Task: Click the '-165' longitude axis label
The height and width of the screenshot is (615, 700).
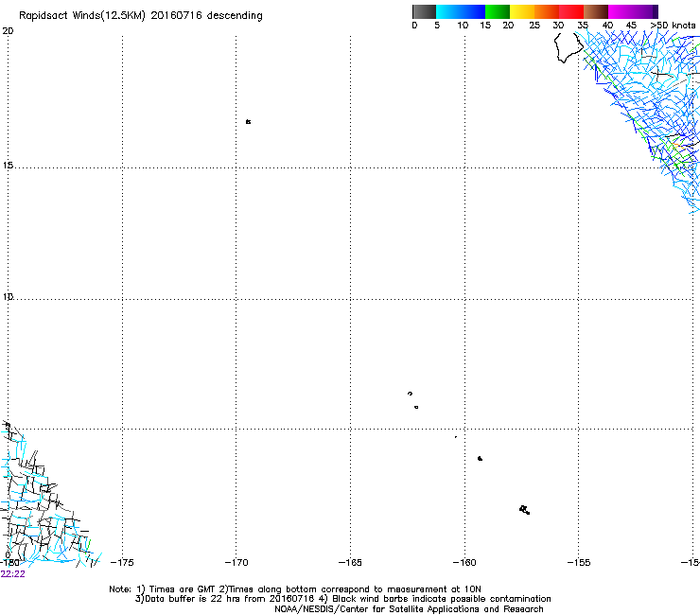Action: tap(350, 562)
